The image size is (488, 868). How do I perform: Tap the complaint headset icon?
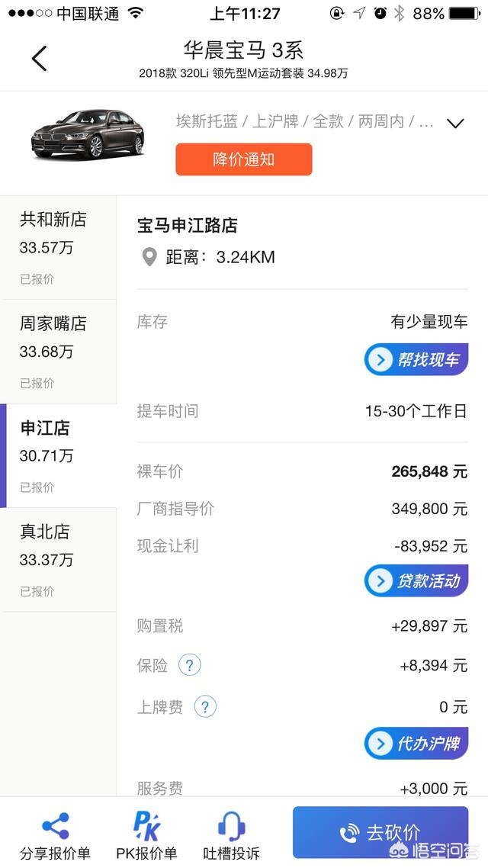231,827
